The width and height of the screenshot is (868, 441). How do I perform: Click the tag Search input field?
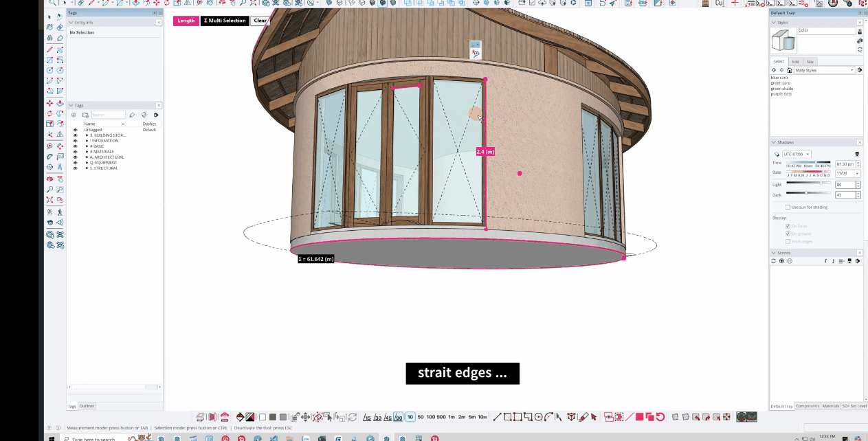tap(109, 115)
